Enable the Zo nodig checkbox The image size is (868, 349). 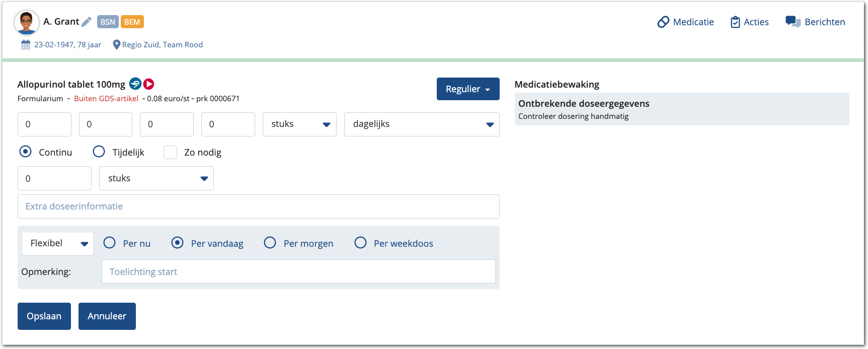point(171,152)
